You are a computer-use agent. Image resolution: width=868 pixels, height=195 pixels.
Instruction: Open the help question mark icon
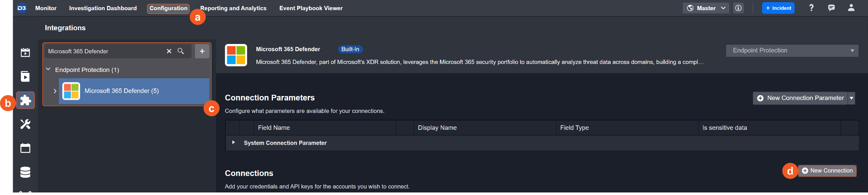coord(811,8)
